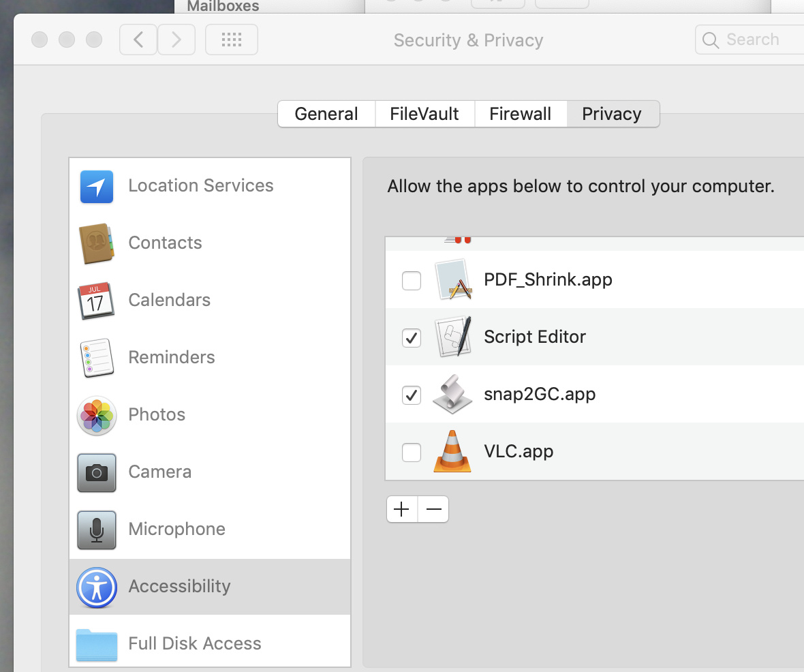Screen dimensions: 804x672
Task: Uncheck the Script Editor checkbox
Action: coord(412,337)
